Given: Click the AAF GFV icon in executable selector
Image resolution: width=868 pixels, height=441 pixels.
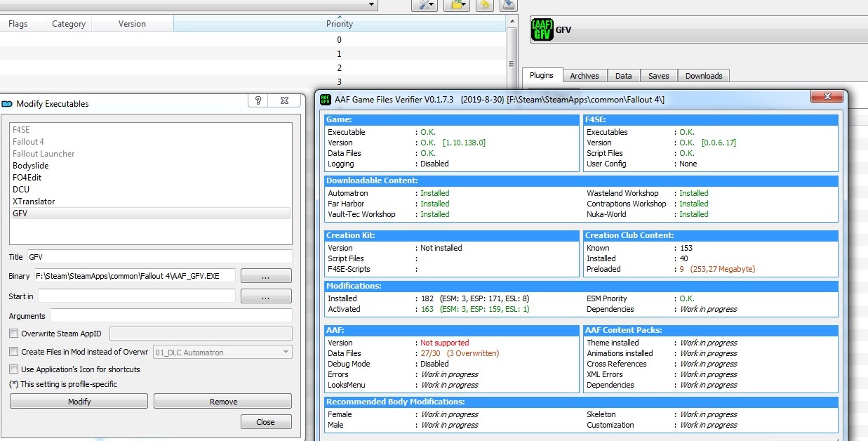Looking at the screenshot, I should 542,30.
